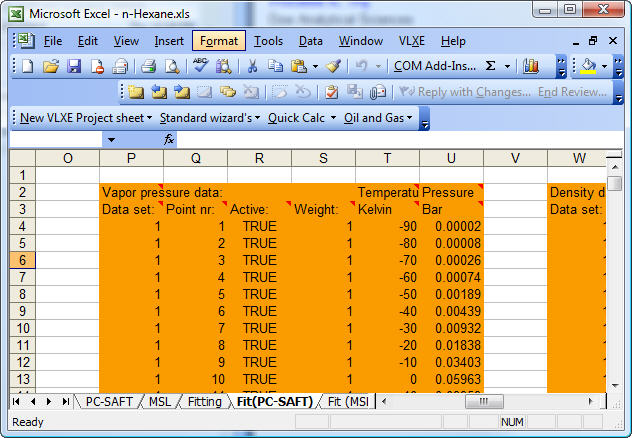The image size is (632, 438).
Task: Restore the workbook window inside Excel
Action: 593,41
